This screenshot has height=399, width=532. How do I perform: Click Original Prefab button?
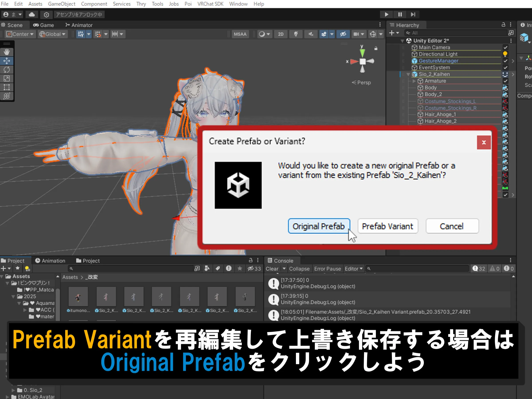click(319, 226)
